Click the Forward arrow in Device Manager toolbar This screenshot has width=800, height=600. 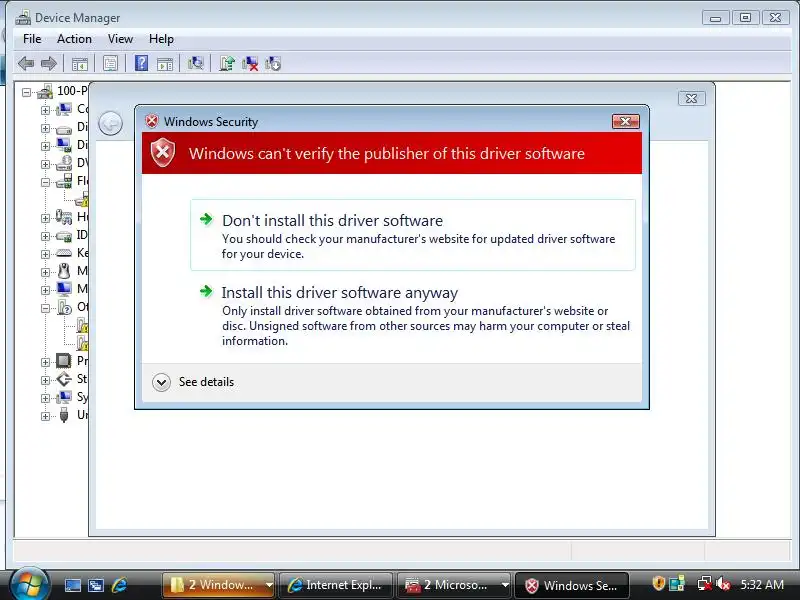[49, 64]
